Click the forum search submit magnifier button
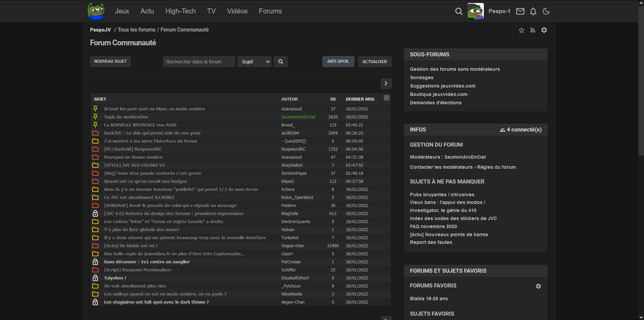Screen dimensions: 644x320 [x=281, y=62]
